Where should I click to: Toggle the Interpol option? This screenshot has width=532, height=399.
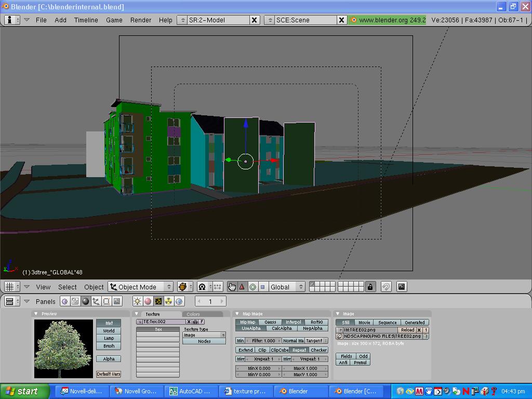point(294,322)
